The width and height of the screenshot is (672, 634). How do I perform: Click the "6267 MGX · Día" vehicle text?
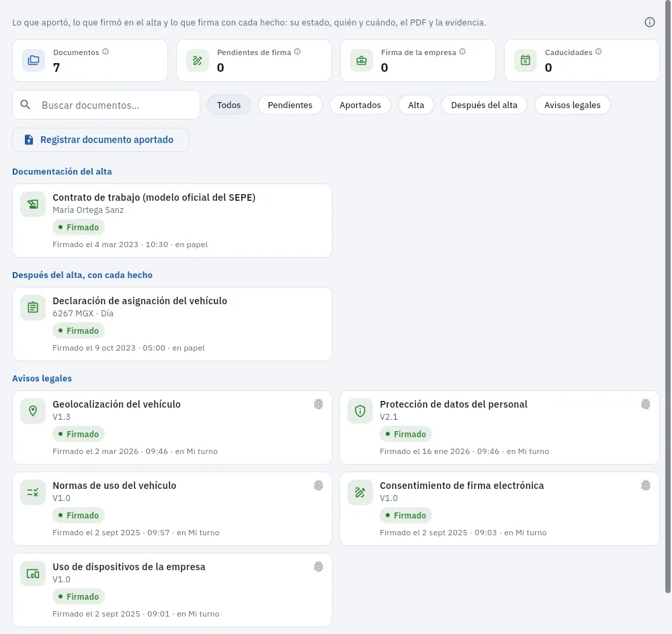[x=83, y=314]
